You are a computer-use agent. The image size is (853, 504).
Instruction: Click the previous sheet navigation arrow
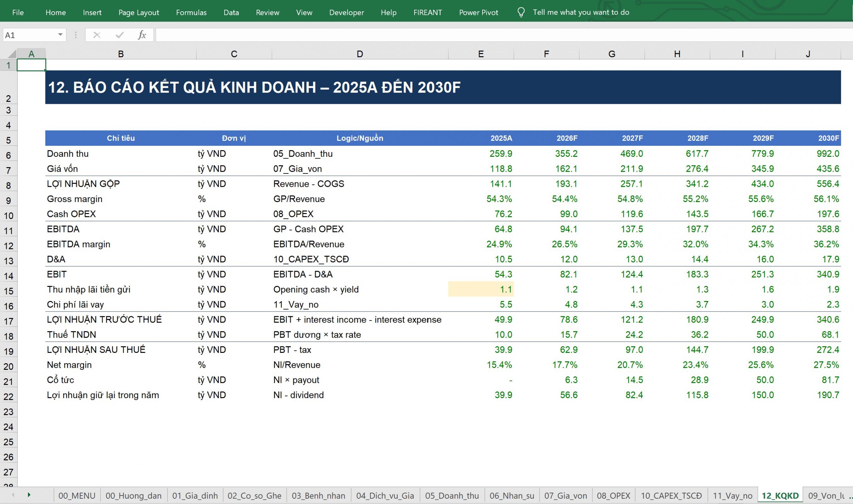(13, 495)
